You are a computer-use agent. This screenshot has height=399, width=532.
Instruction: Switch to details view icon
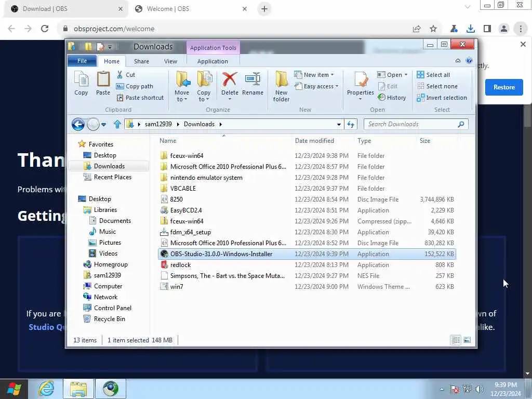point(456,340)
